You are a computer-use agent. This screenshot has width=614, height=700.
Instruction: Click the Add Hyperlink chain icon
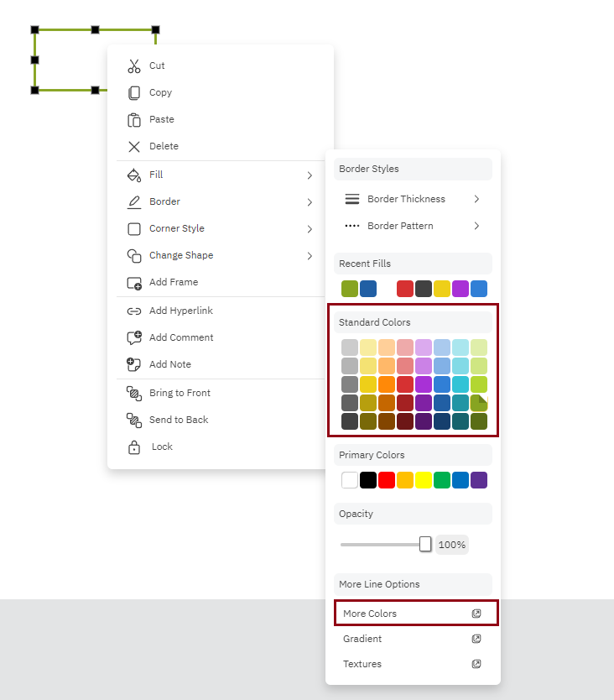[134, 311]
